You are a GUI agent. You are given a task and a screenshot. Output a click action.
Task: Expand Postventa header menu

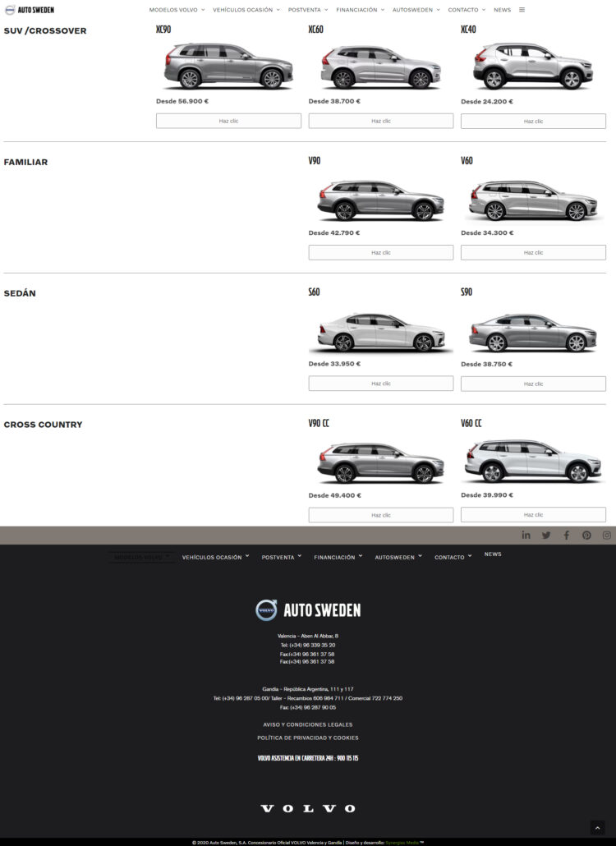pyautogui.click(x=308, y=10)
